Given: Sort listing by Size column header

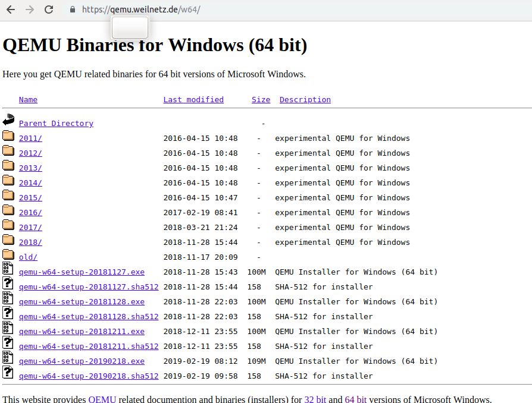Looking at the screenshot, I should point(261,100).
